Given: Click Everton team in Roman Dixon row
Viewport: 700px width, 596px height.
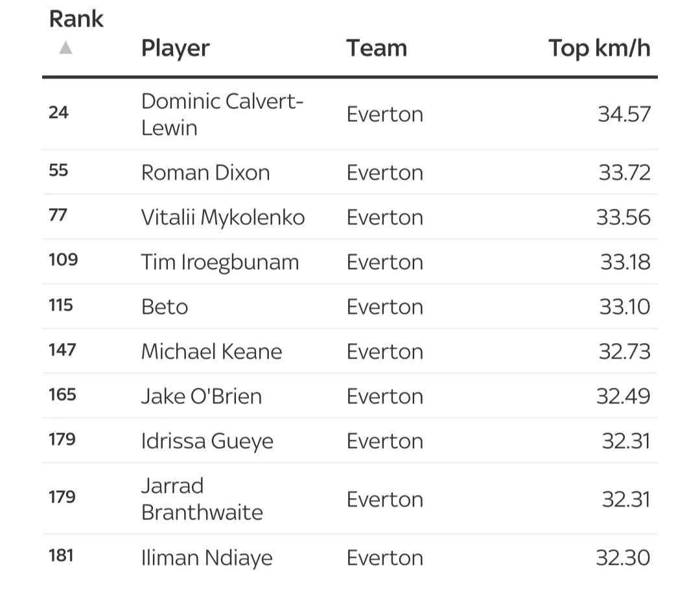Looking at the screenshot, I should pos(384,173).
